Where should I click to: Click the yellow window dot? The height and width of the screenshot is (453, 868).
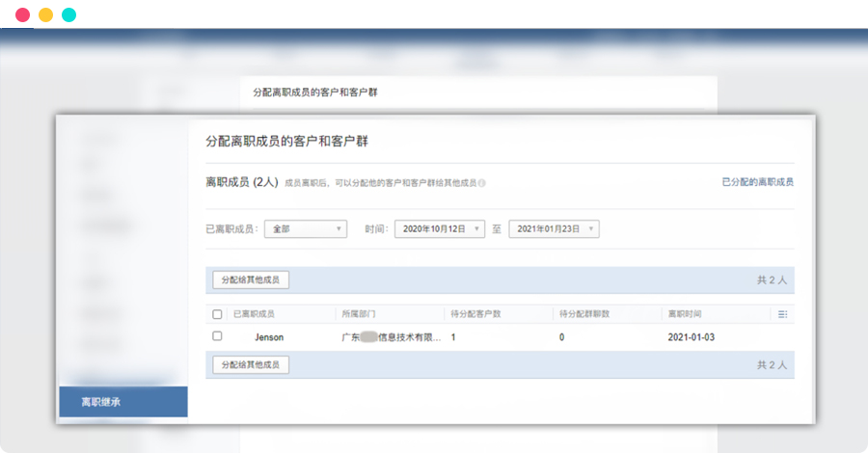tap(45, 15)
